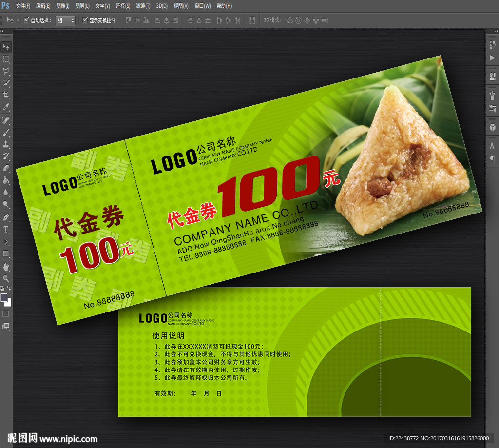Select the Dodge tool
Screen dimensions: 499x448
point(6,204)
